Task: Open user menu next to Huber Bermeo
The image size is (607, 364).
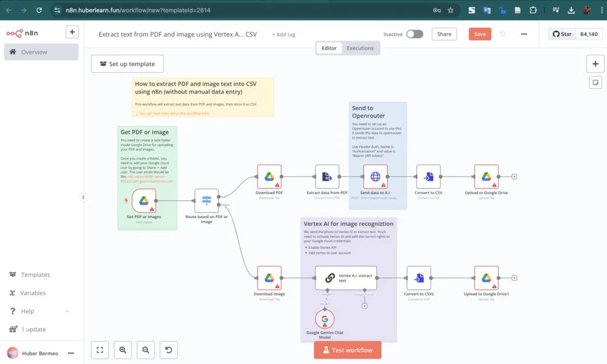Action: click(x=71, y=353)
